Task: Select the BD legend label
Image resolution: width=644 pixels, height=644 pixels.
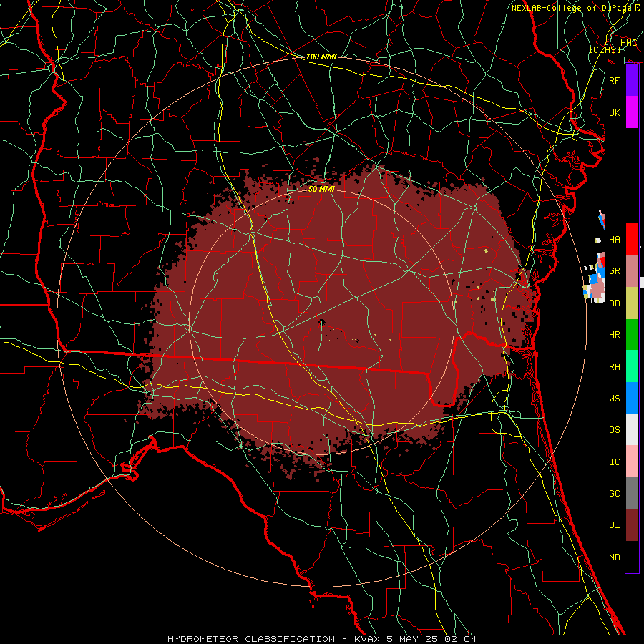Action: (x=614, y=303)
